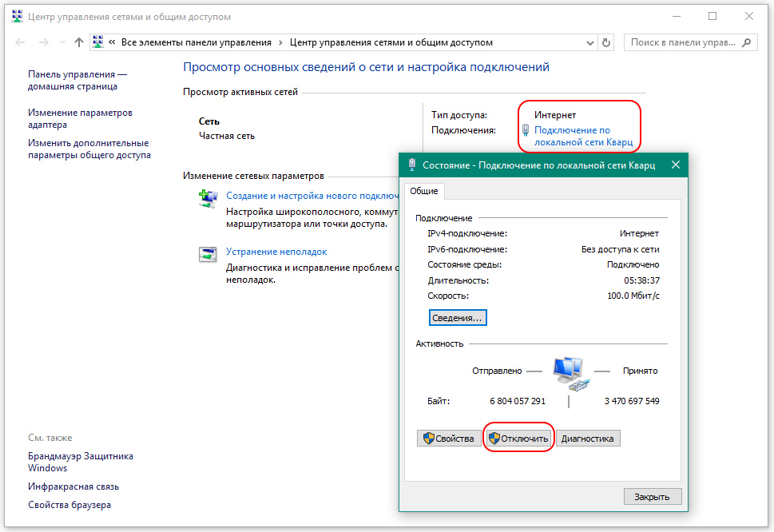Open 'Свойства браузера' link
The width and height of the screenshot is (774, 532).
pos(69,505)
